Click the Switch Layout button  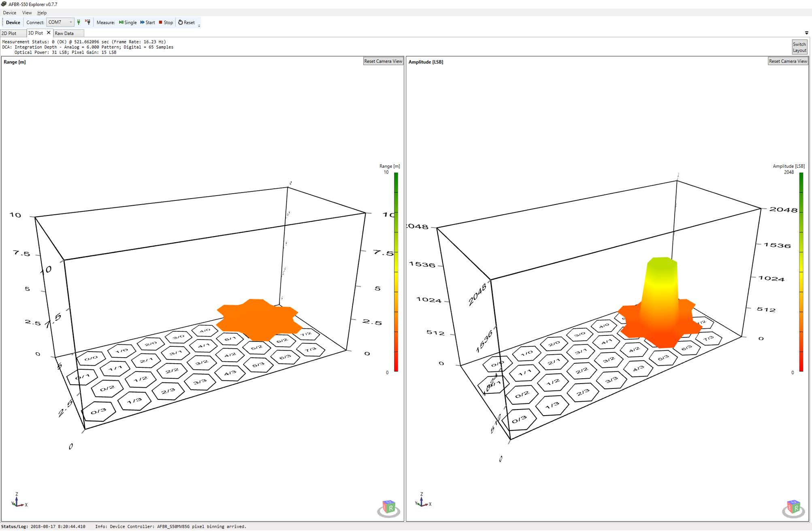tap(799, 47)
